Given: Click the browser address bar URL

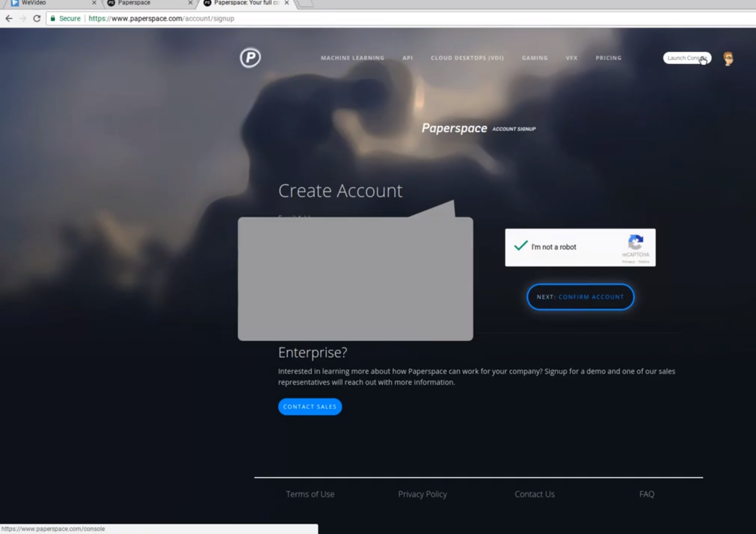Looking at the screenshot, I should (x=161, y=18).
